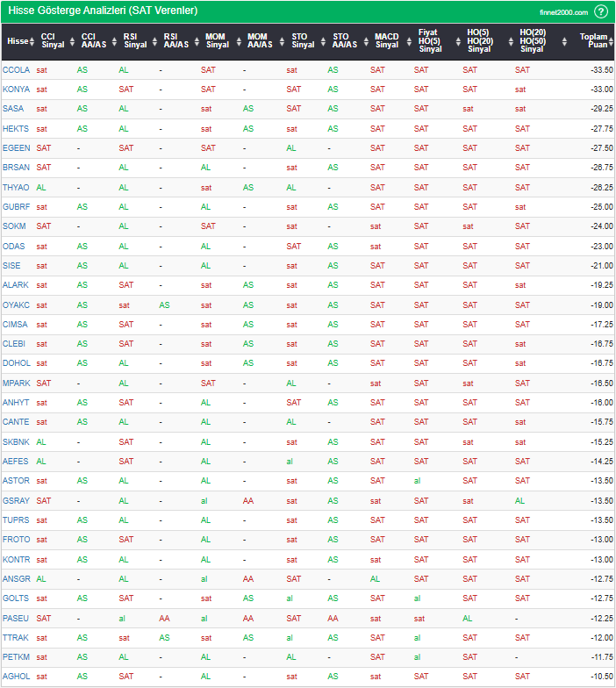
Task: Open the AGHOL stock link
Action: click(16, 676)
